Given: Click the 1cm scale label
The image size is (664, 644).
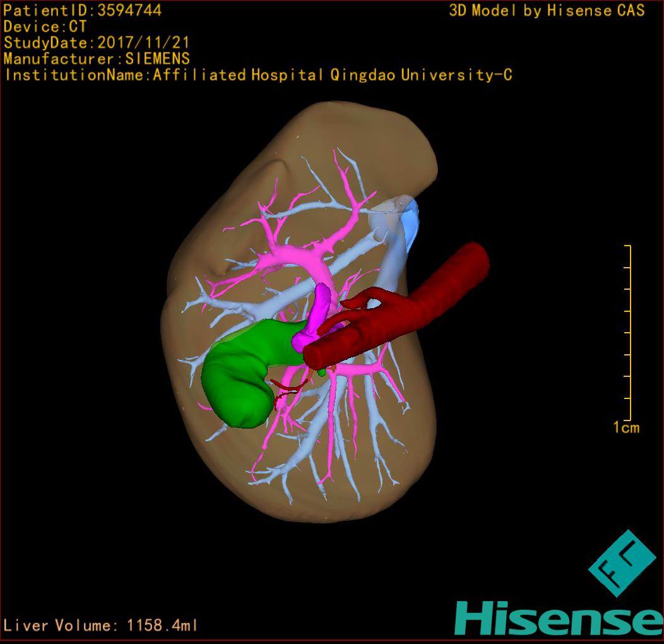Looking at the screenshot, I should 625,428.
